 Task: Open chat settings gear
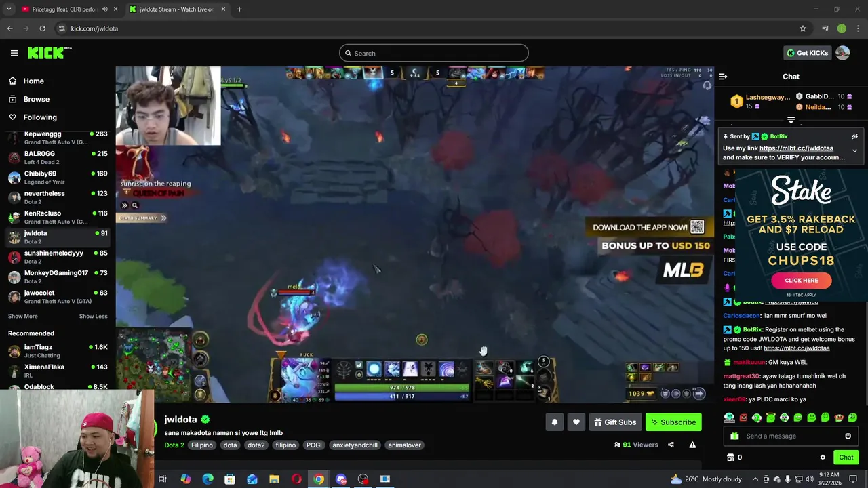tap(823, 457)
